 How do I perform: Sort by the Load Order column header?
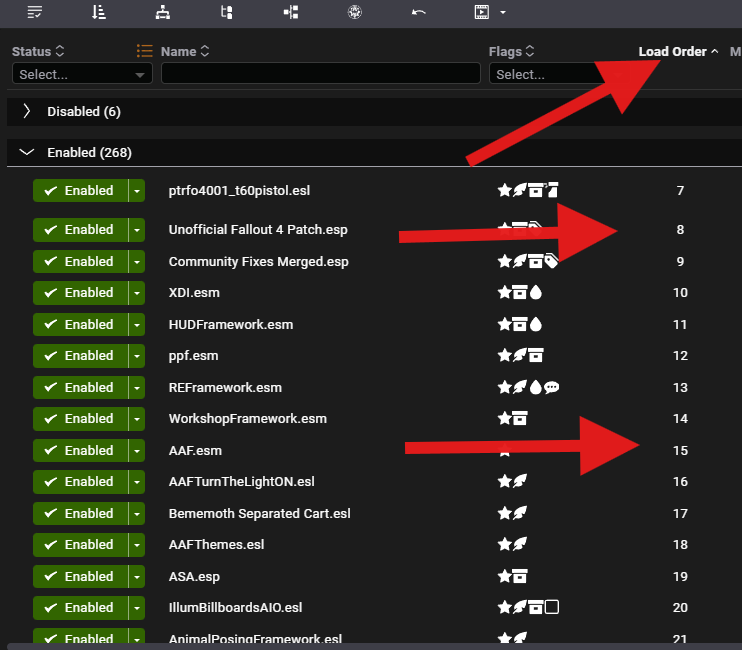coord(678,51)
